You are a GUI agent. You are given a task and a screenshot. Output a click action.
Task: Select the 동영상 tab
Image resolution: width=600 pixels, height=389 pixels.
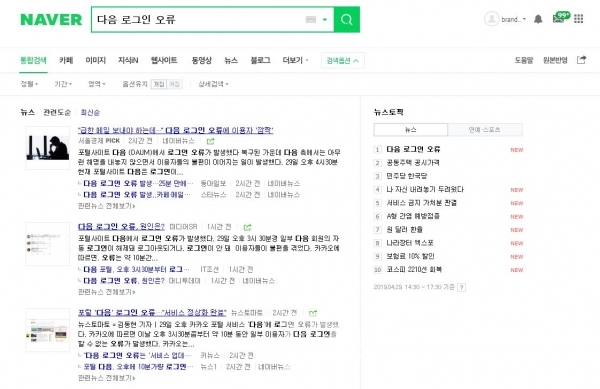tap(201, 60)
